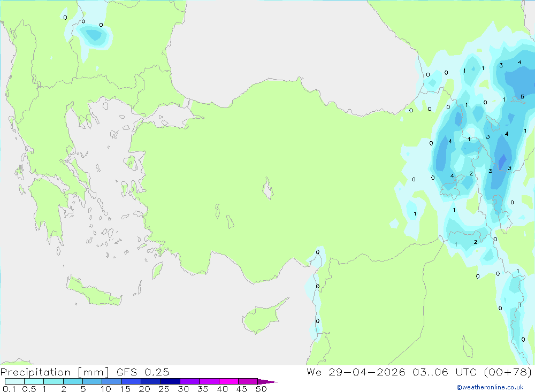The height and width of the screenshot is (392, 535).
Task: Click the legend label "40"
Action: [x=222, y=389]
